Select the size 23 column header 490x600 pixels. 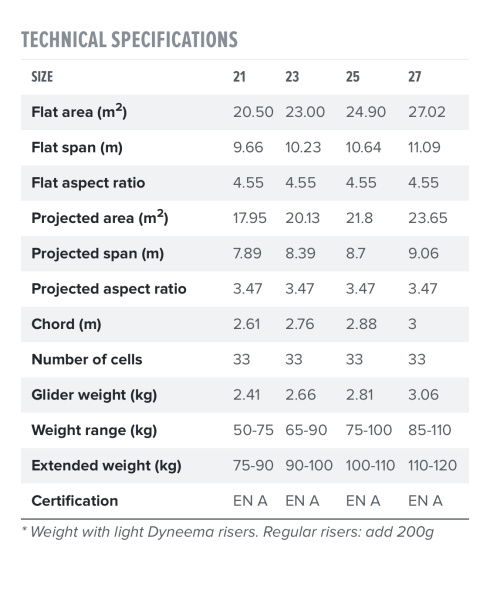coord(292,77)
